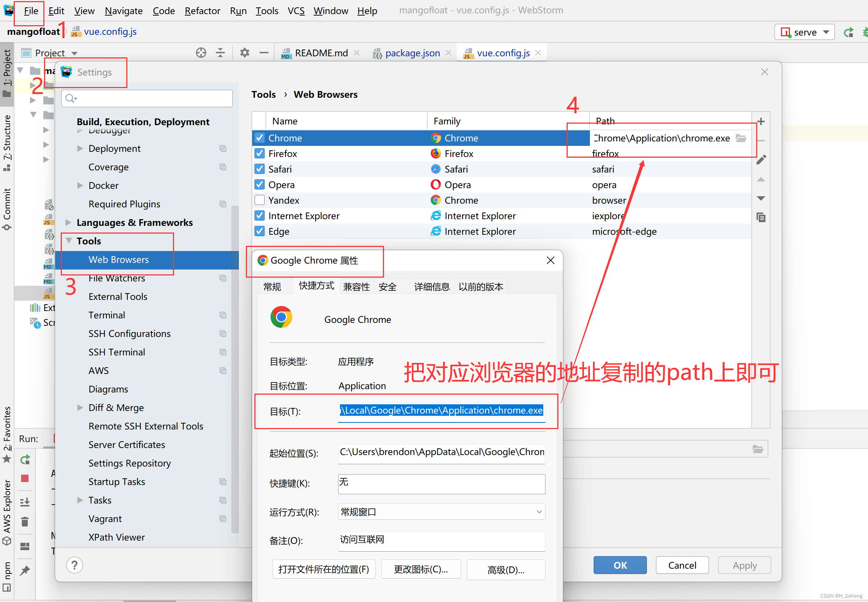Click the Settings search input field
Screen dimensions: 868x602
[147, 98]
